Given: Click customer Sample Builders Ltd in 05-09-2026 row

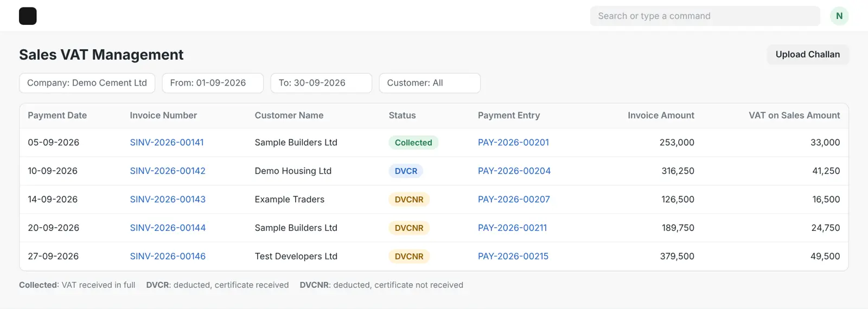Looking at the screenshot, I should (296, 143).
